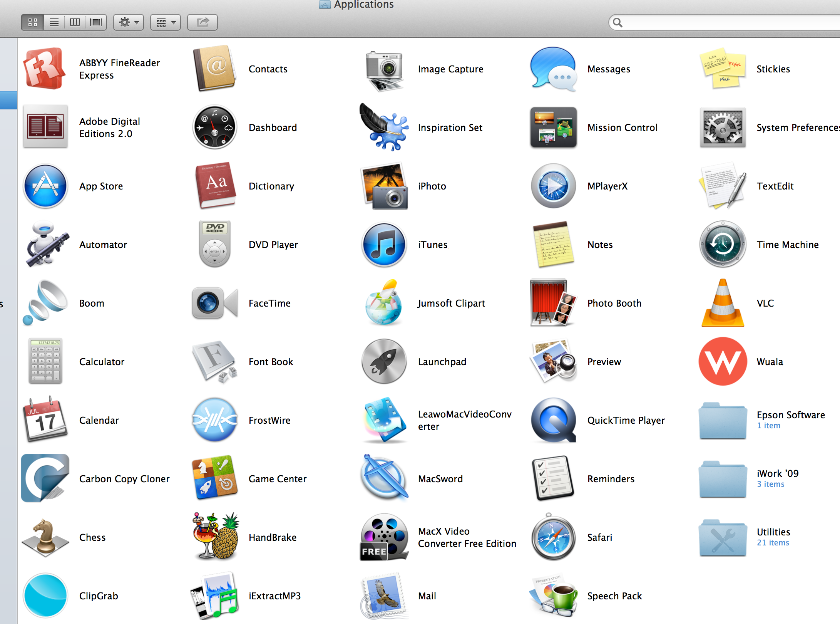Click the Share toolbar button

pos(202,22)
